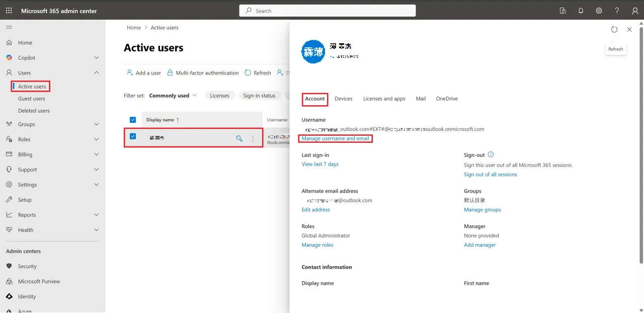Apply the Licenses filter pill

pos(219,96)
